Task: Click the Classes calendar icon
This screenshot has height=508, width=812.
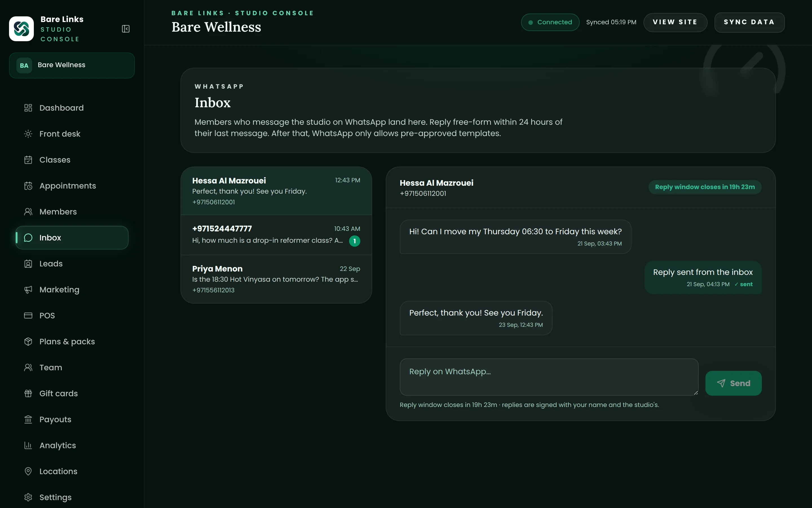Action: [28, 160]
